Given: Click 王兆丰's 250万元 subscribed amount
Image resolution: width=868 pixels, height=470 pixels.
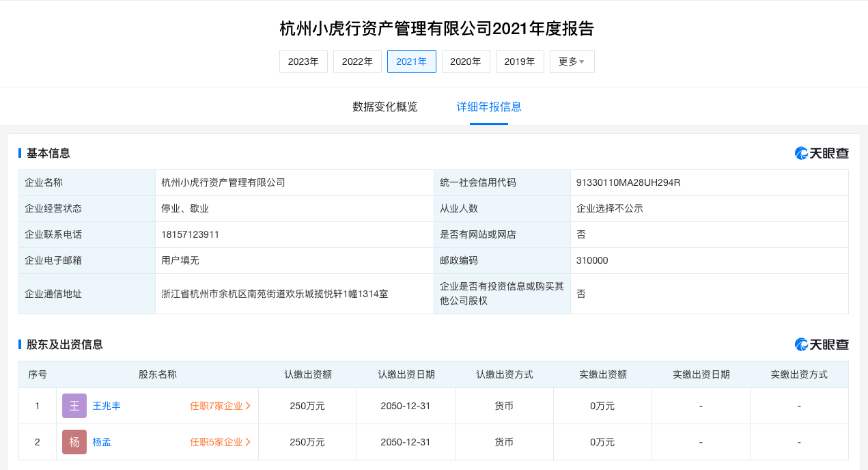Looking at the screenshot, I should click(x=307, y=406).
